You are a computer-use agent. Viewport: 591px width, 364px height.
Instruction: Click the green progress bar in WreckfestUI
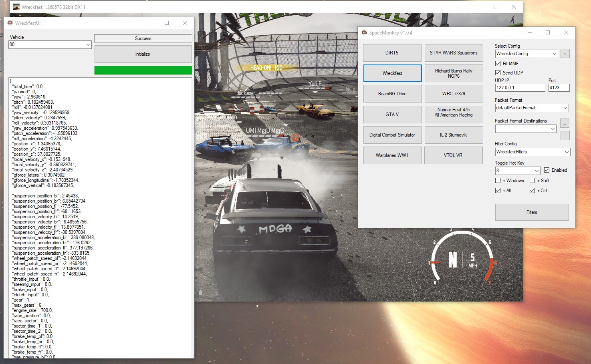click(143, 70)
